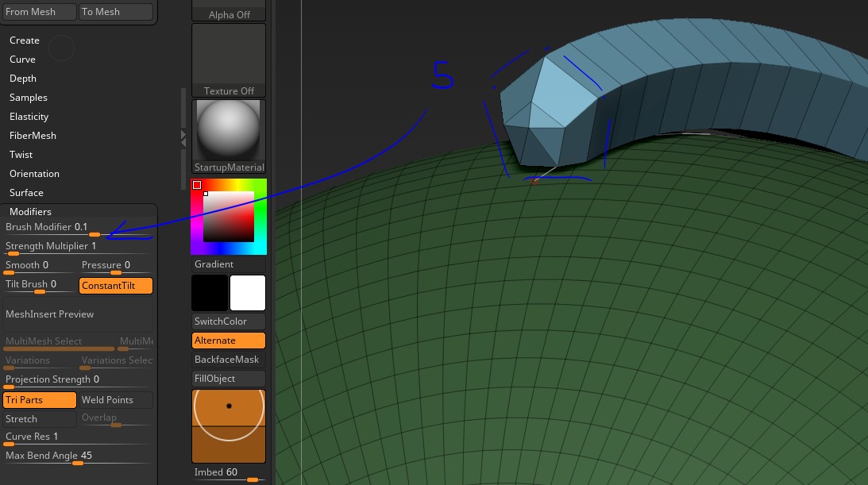Click the SwitchColor button
This screenshot has width=868, height=485.
pyautogui.click(x=229, y=321)
